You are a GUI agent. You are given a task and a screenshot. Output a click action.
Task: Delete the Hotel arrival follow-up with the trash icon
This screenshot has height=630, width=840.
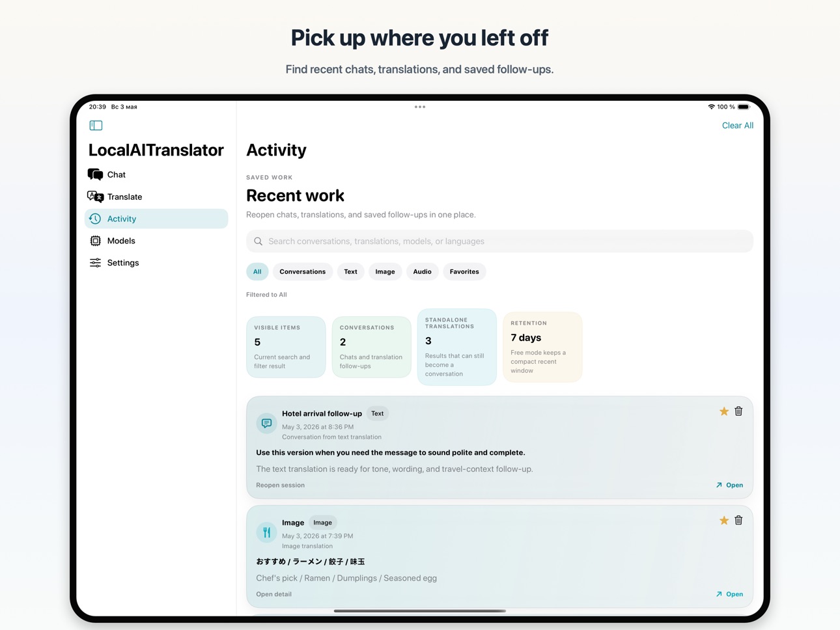(738, 411)
